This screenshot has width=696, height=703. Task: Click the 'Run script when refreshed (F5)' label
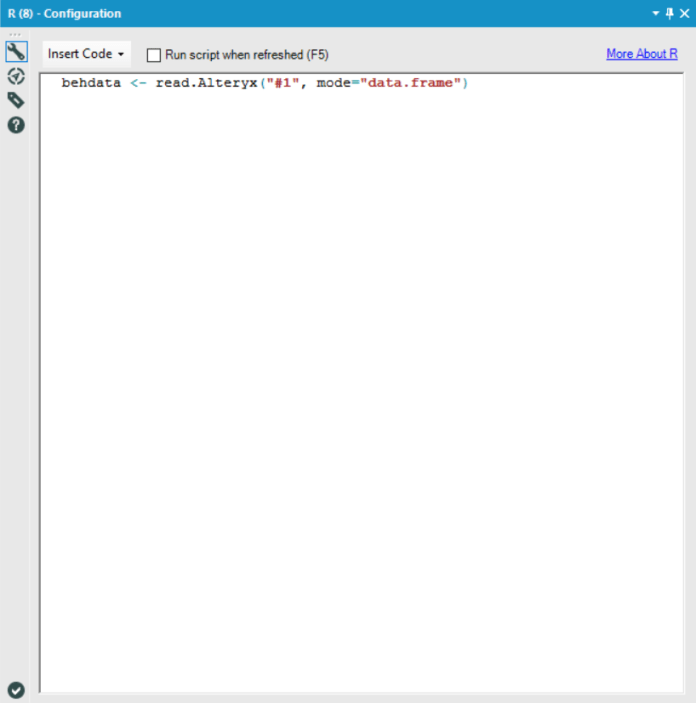pyautogui.click(x=246, y=55)
